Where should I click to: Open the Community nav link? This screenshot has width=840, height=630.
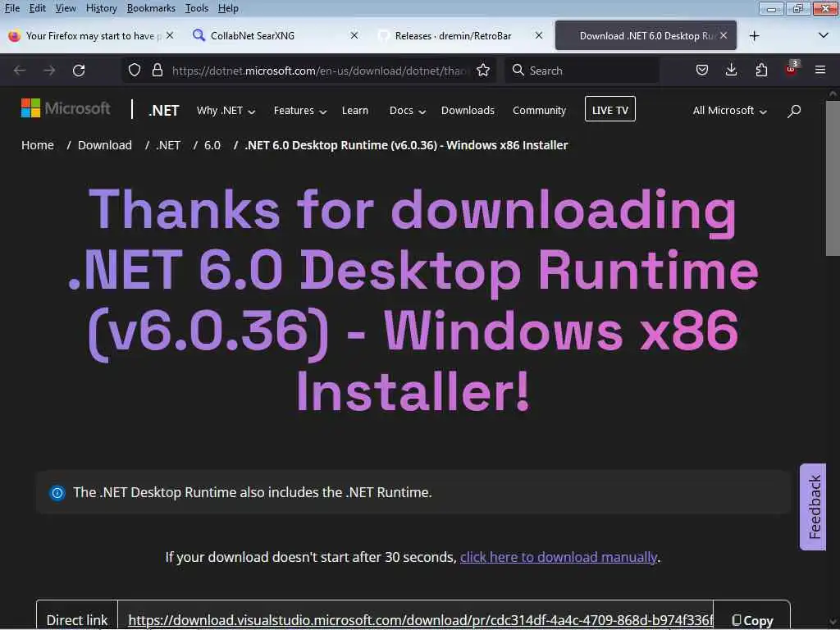(x=539, y=111)
